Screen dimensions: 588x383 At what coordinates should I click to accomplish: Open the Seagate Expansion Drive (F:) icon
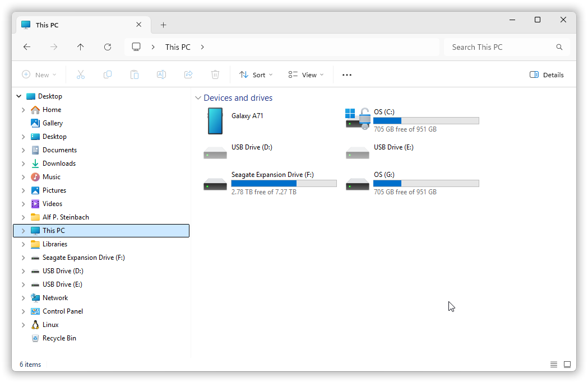click(215, 183)
